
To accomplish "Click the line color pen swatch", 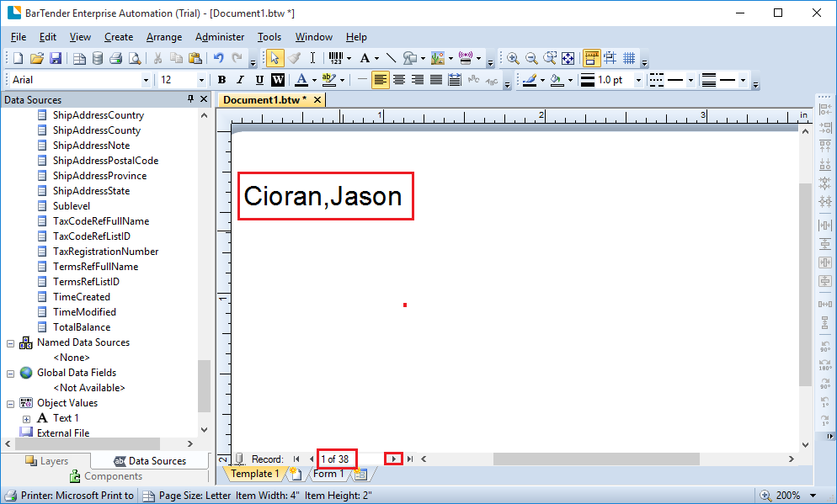I will (530, 80).
